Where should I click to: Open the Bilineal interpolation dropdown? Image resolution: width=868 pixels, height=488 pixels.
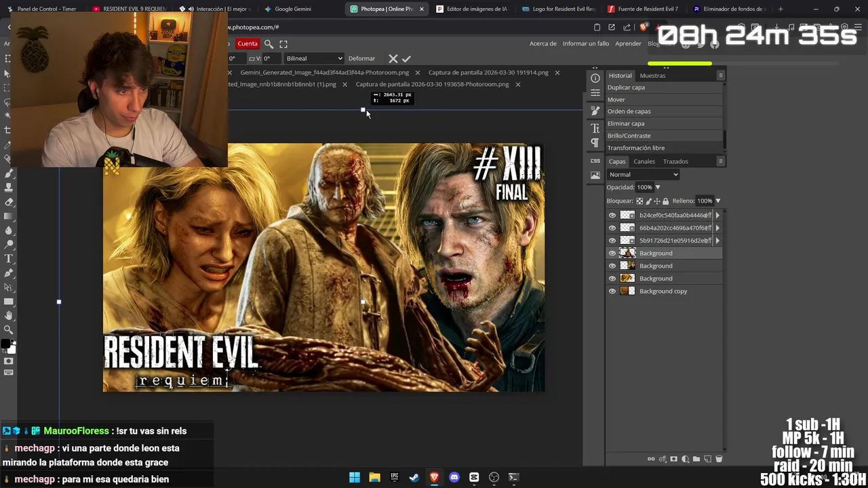[x=314, y=58]
